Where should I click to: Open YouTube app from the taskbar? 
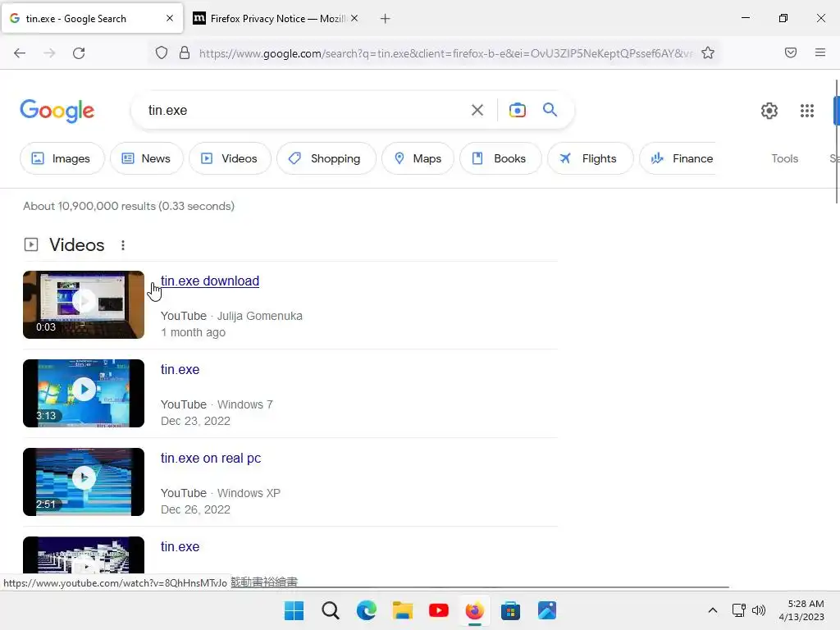438,610
